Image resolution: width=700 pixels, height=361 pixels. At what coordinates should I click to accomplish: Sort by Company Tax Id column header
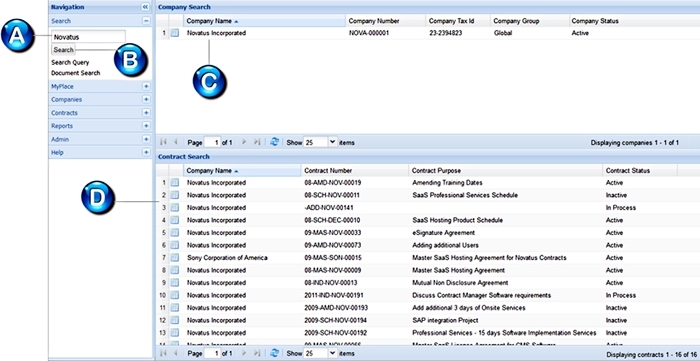tap(458, 21)
